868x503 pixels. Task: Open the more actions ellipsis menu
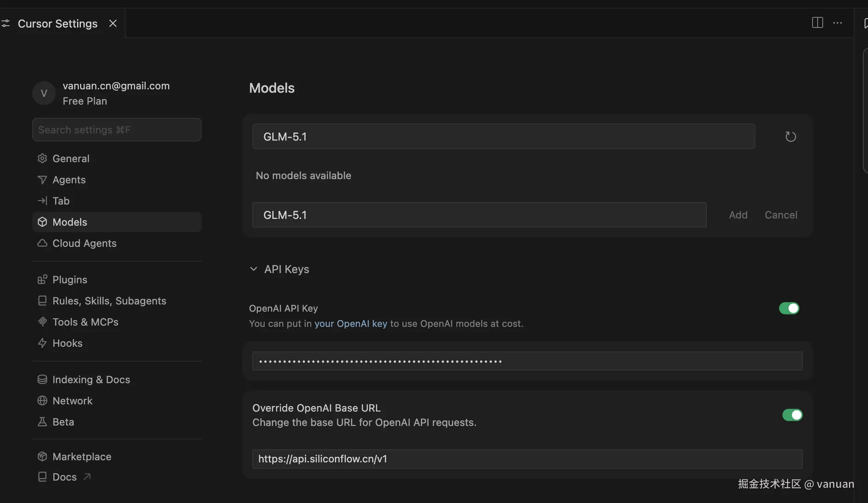coord(837,23)
